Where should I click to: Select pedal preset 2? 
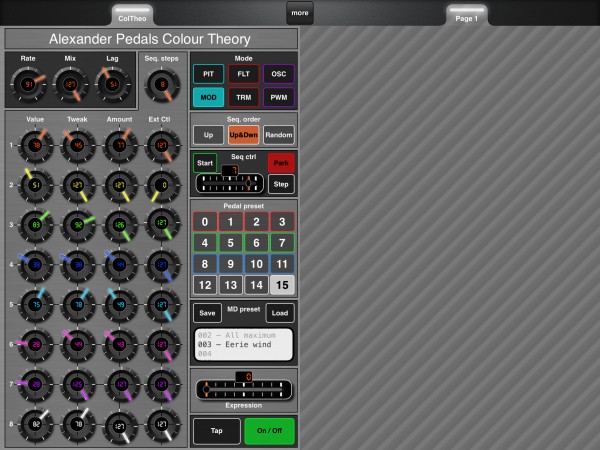pyautogui.click(x=256, y=222)
